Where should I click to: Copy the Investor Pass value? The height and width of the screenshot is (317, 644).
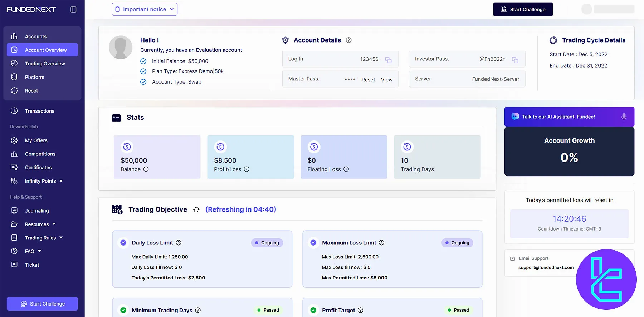[x=515, y=60]
